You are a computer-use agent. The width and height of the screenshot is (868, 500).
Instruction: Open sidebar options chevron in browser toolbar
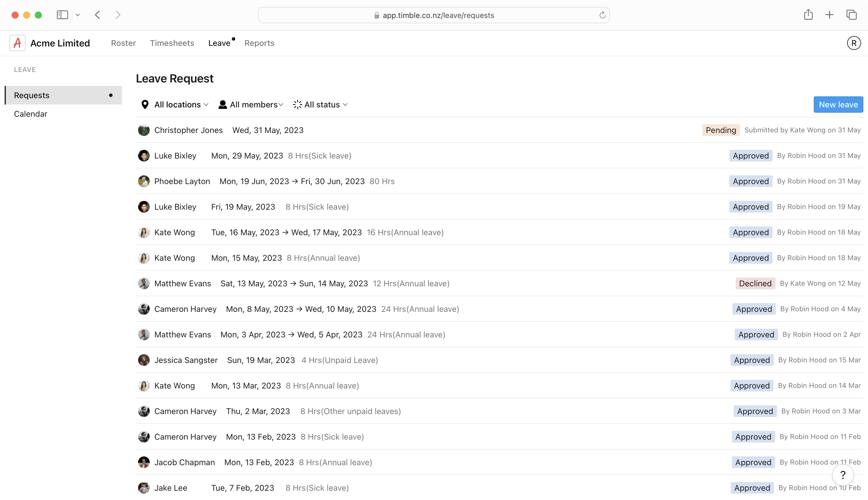pyautogui.click(x=78, y=15)
